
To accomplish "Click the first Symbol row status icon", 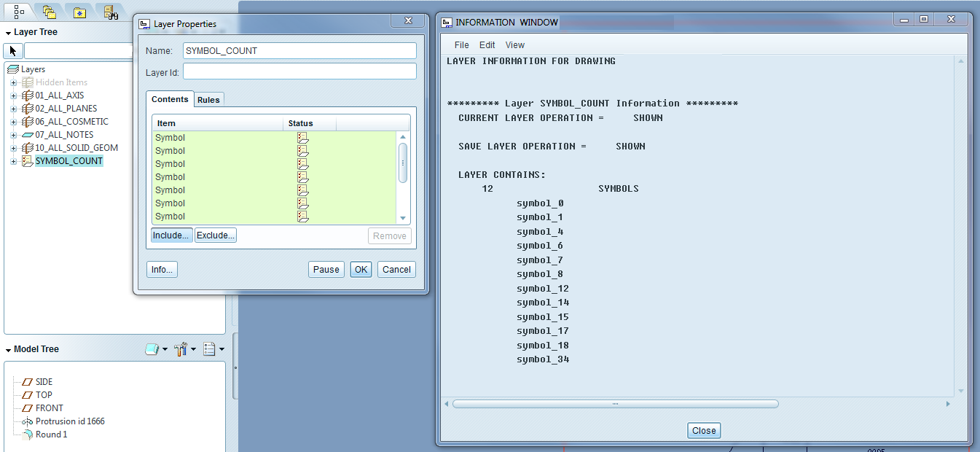I will click(x=303, y=138).
